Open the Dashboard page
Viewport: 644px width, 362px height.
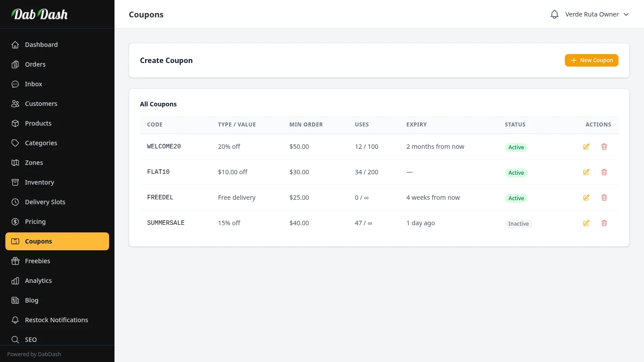41,45
